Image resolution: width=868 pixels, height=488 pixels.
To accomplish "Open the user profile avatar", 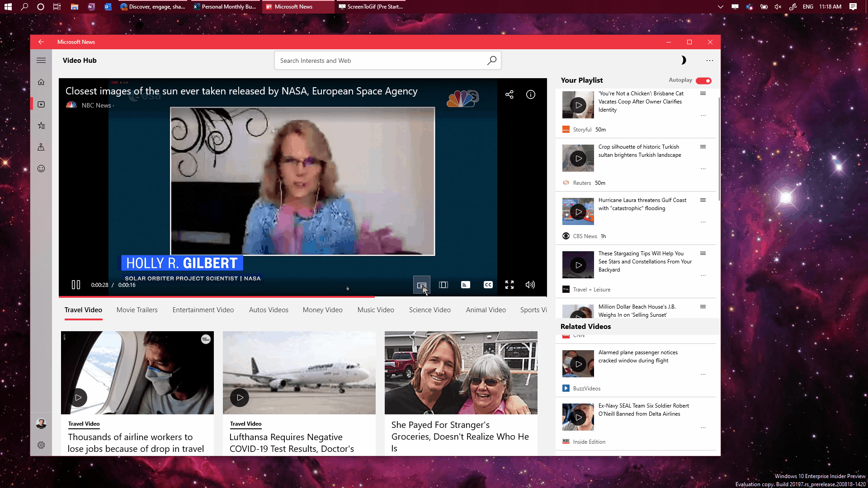I will 41,424.
